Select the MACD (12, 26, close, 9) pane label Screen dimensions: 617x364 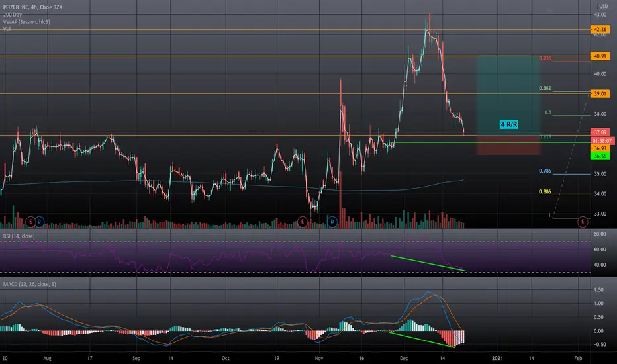pyautogui.click(x=30, y=284)
